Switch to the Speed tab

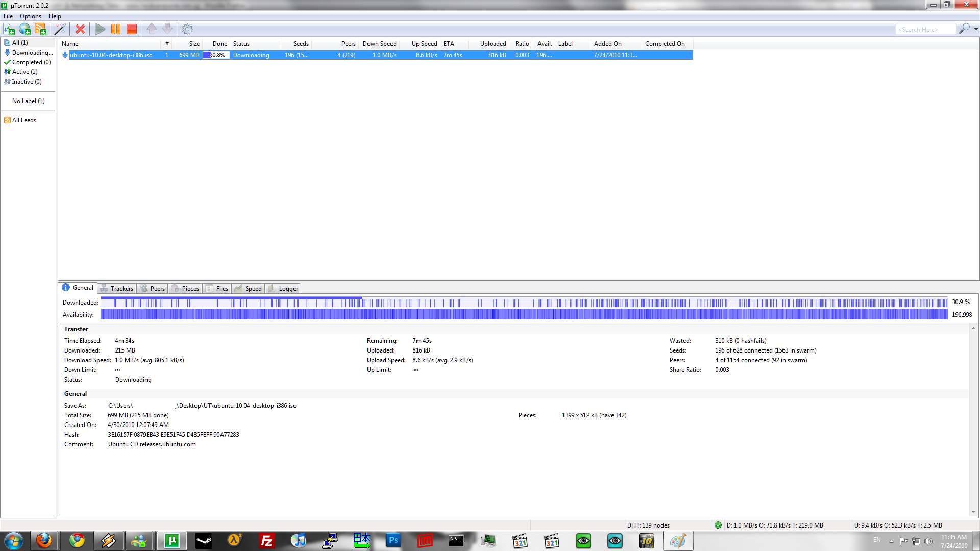tap(248, 289)
